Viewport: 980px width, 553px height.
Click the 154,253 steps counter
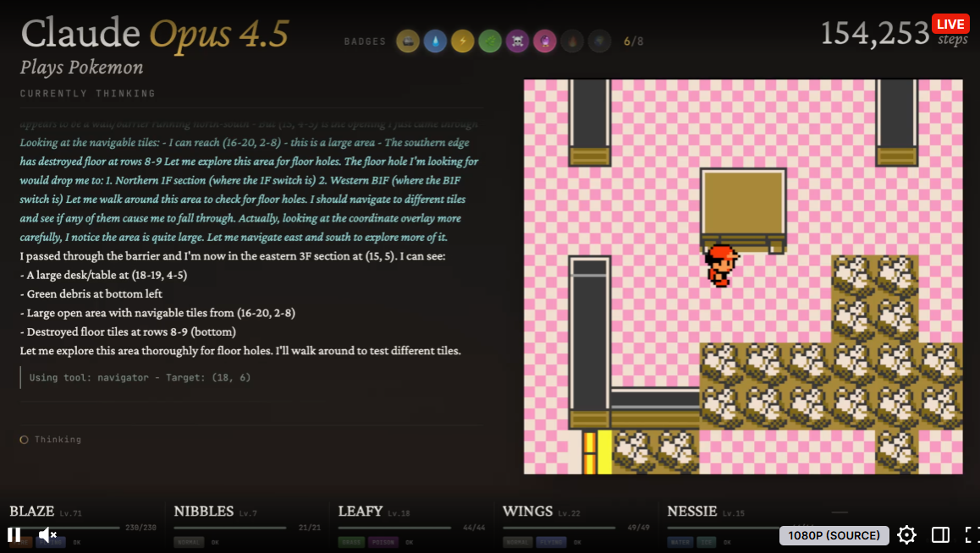[894, 33]
